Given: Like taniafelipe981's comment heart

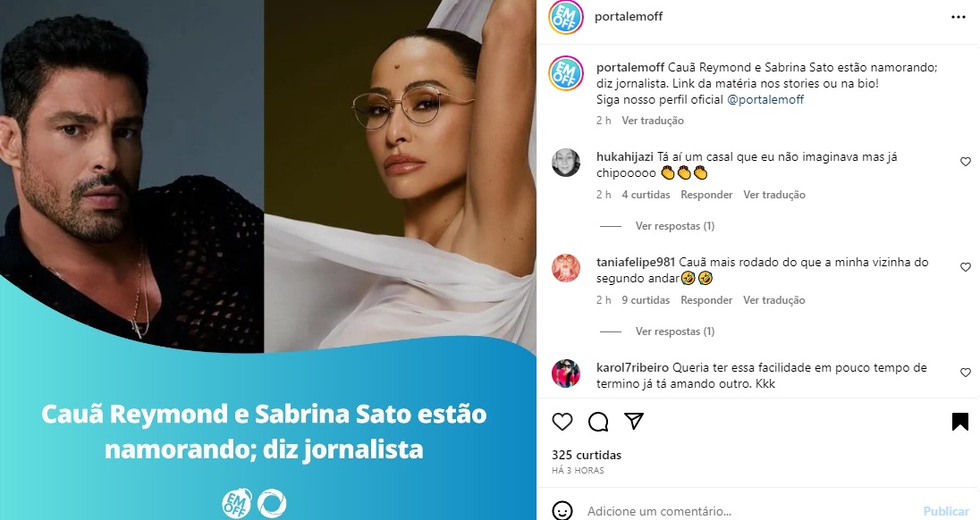Looking at the screenshot, I should 965,267.
